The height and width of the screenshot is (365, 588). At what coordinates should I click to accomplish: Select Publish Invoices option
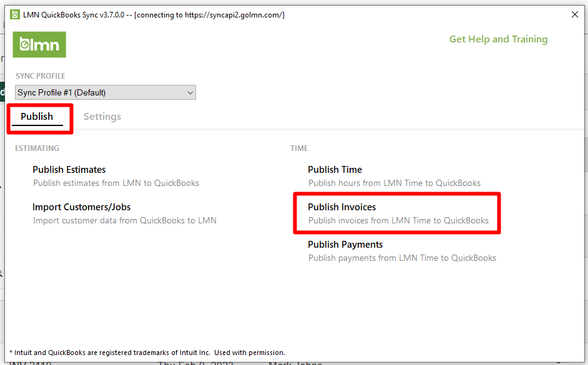(341, 207)
